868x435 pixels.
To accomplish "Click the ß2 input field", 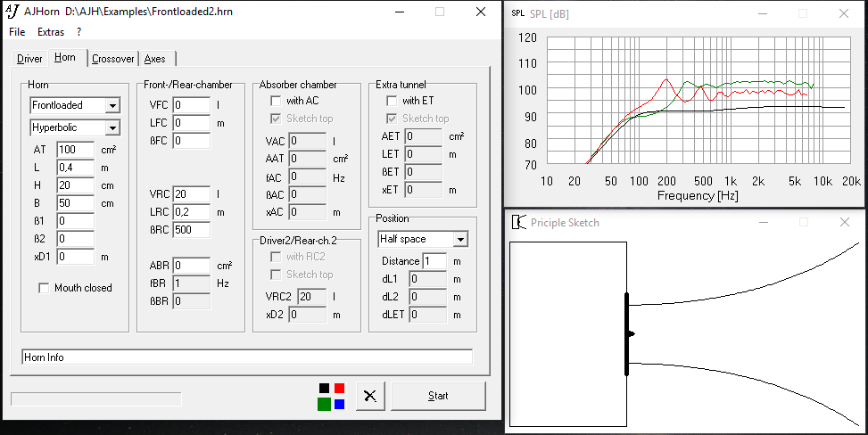I will (x=75, y=239).
